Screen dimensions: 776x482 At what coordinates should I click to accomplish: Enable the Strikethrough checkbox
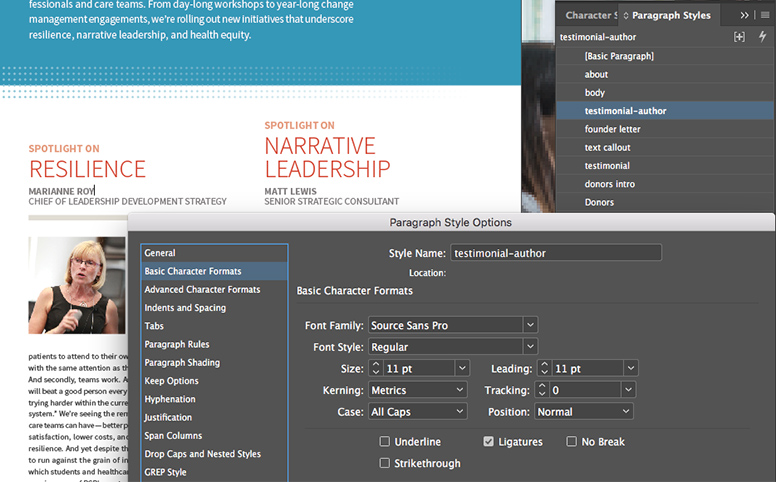click(385, 463)
